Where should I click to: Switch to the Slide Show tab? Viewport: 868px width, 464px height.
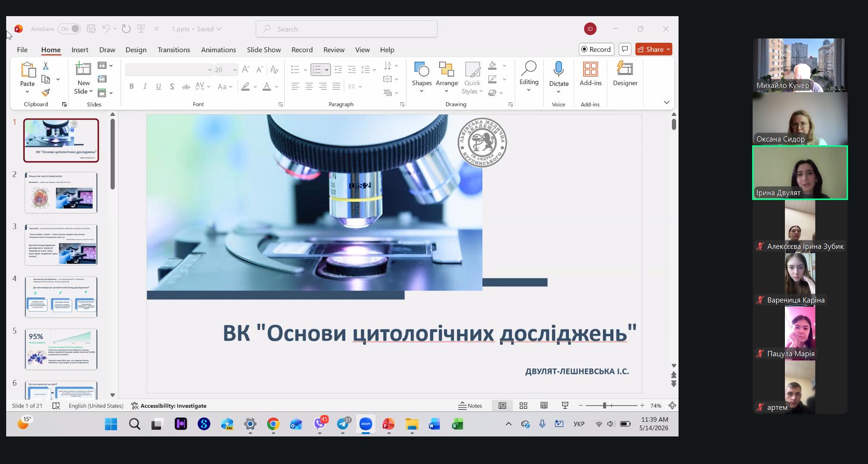[264, 50]
